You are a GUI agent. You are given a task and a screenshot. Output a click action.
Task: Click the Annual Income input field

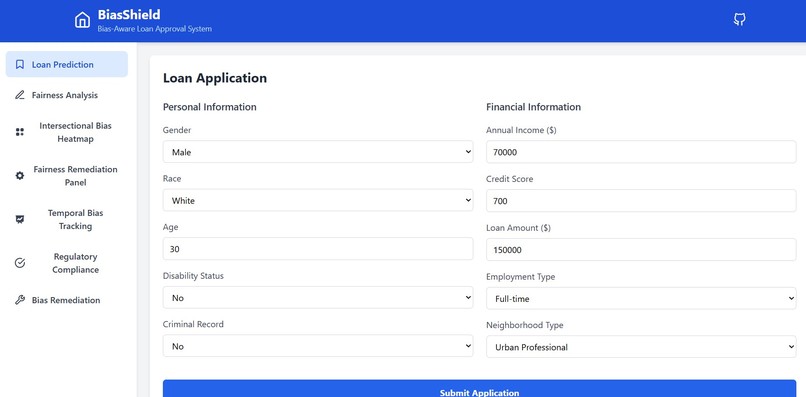coord(641,152)
